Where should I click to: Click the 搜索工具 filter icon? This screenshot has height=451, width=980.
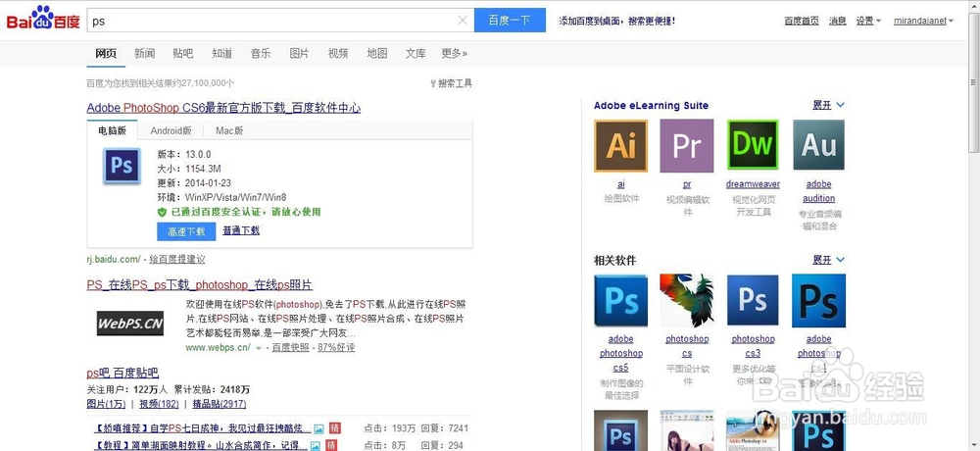(x=433, y=83)
